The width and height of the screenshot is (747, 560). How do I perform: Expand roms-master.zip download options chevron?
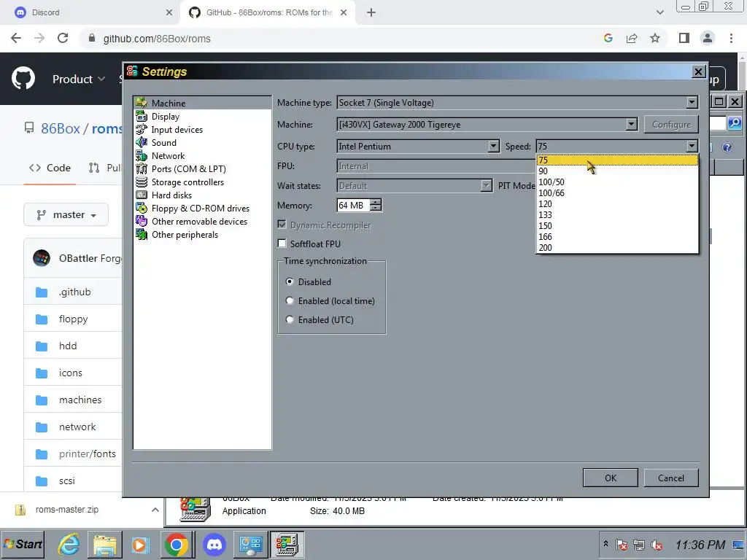point(155,510)
